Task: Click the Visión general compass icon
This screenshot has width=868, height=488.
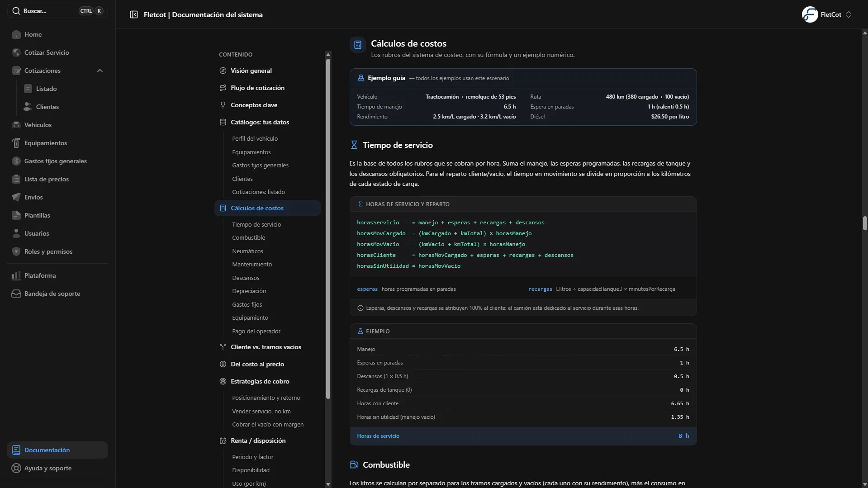Action: 223,71
